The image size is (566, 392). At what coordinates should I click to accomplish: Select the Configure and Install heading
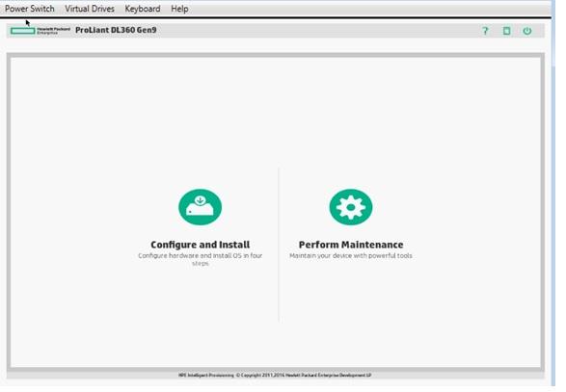[x=200, y=245]
